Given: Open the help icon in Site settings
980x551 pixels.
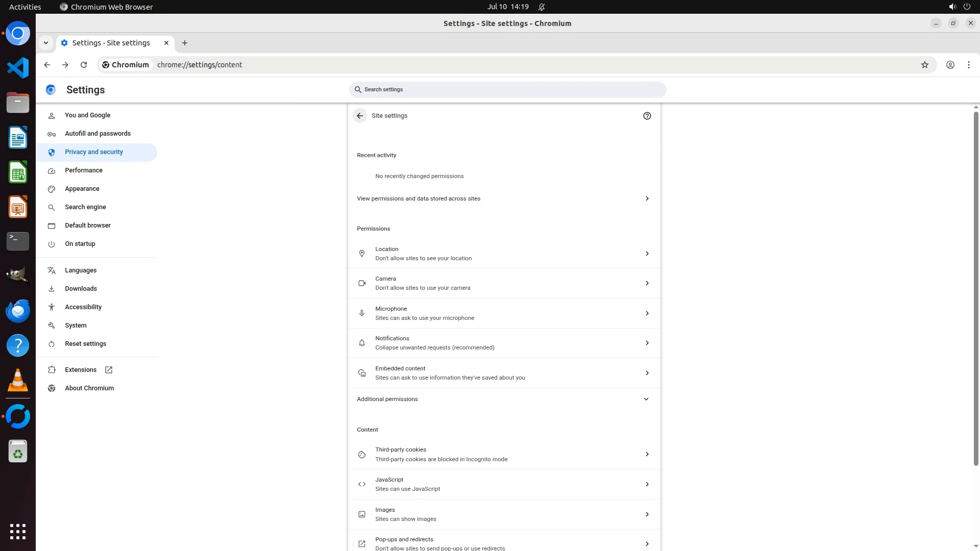Looking at the screenshot, I should point(647,116).
